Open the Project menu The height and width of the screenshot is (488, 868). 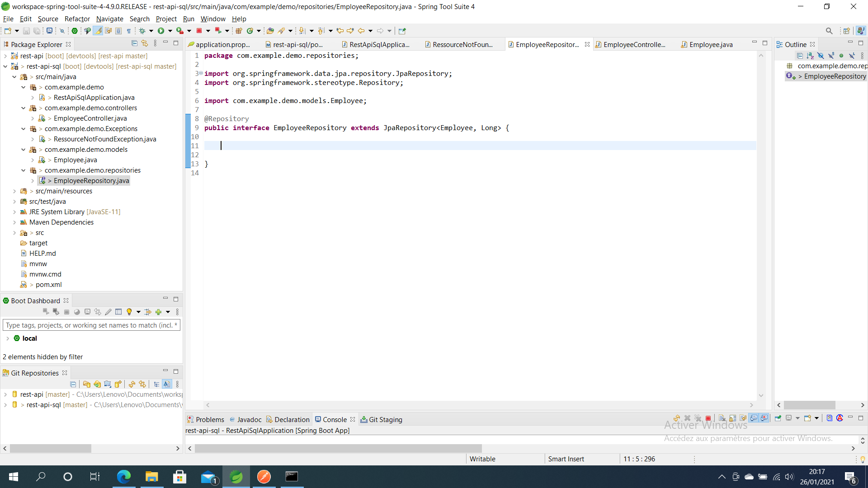click(166, 19)
